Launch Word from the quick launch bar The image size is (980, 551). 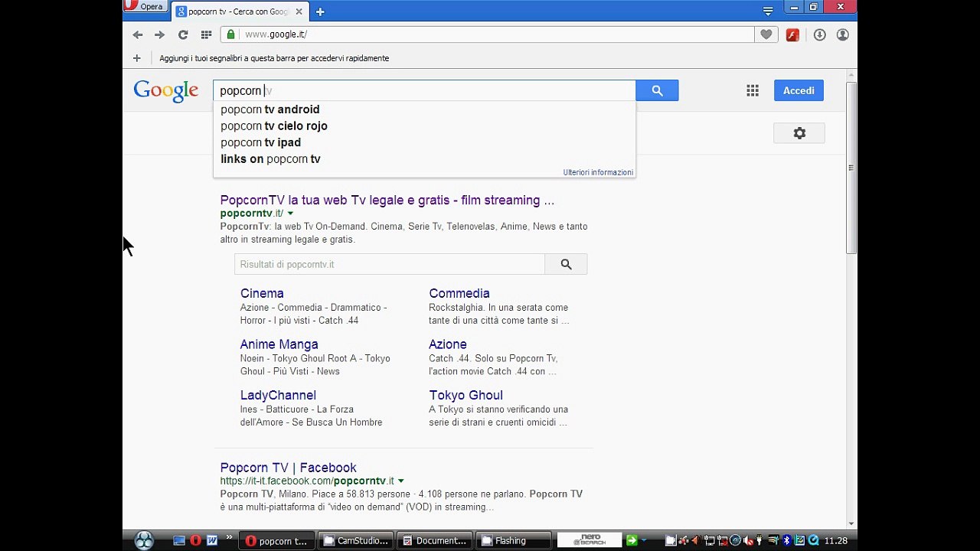point(212,540)
